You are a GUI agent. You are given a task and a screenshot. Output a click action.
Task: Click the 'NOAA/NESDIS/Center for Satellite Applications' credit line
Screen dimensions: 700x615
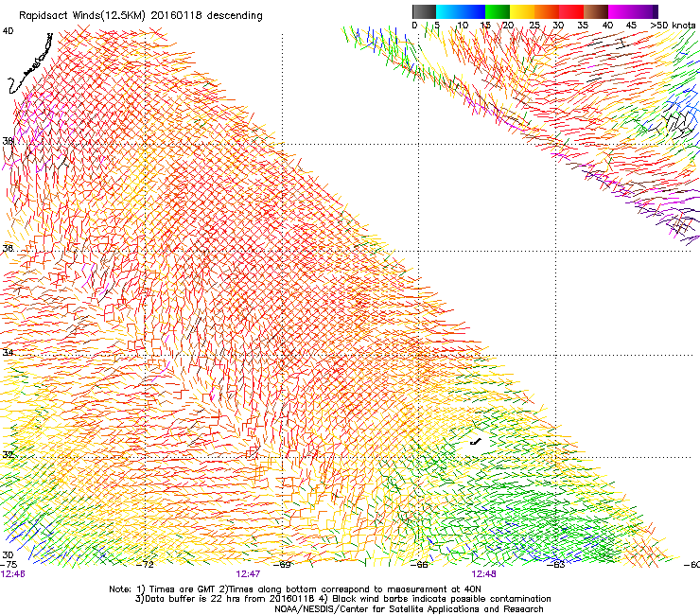pos(409,609)
